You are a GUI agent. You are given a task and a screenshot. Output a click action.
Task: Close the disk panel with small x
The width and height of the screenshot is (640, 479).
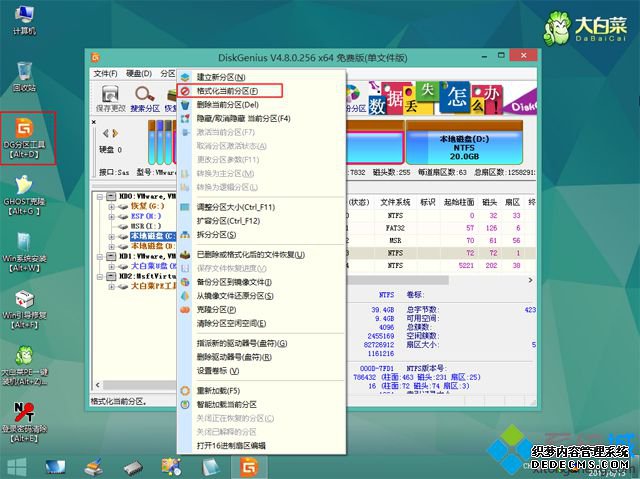coord(94,122)
